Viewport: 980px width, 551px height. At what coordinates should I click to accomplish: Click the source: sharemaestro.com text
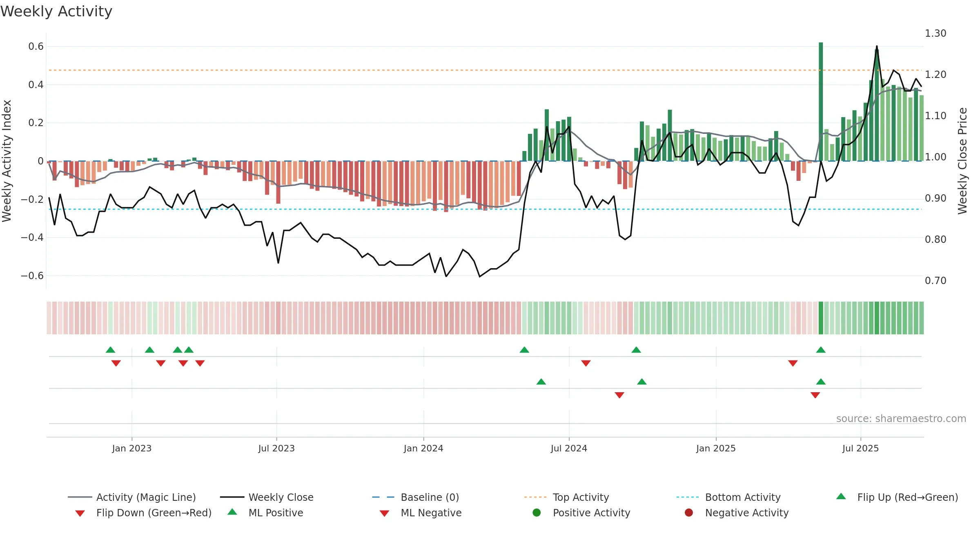click(901, 419)
